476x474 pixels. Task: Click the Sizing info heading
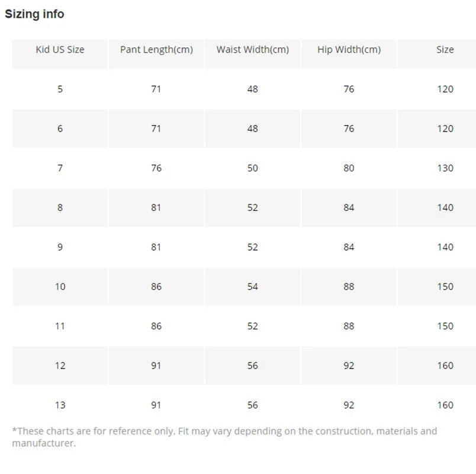34,14
